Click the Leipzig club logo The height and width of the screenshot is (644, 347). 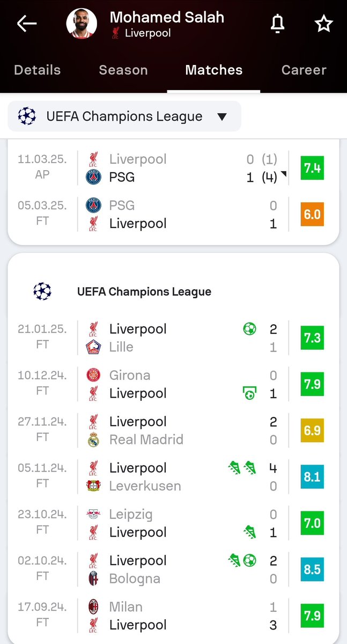point(93,514)
